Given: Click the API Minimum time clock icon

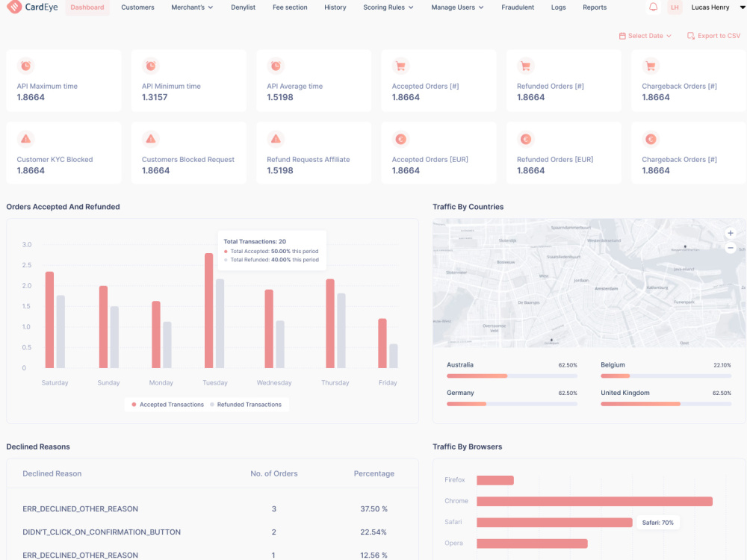Looking at the screenshot, I should tap(151, 66).
